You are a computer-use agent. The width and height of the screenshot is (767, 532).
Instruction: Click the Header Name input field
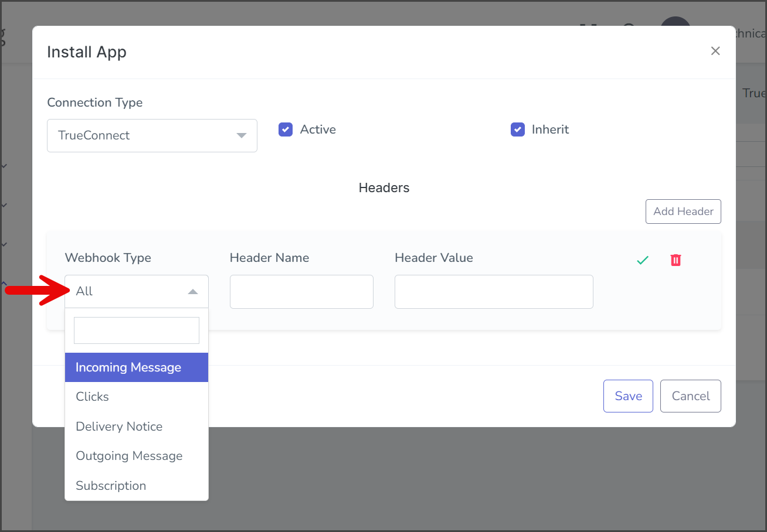pos(301,292)
